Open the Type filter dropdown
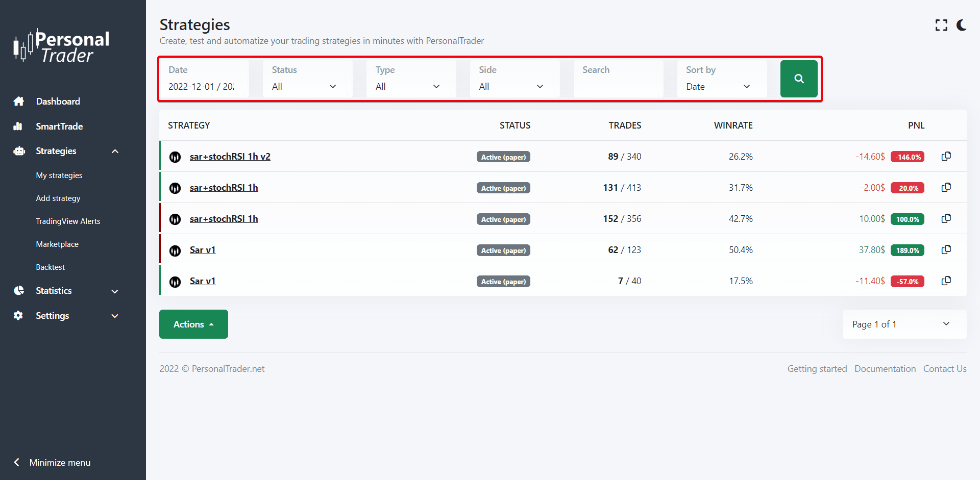This screenshot has width=980, height=480. click(x=408, y=87)
